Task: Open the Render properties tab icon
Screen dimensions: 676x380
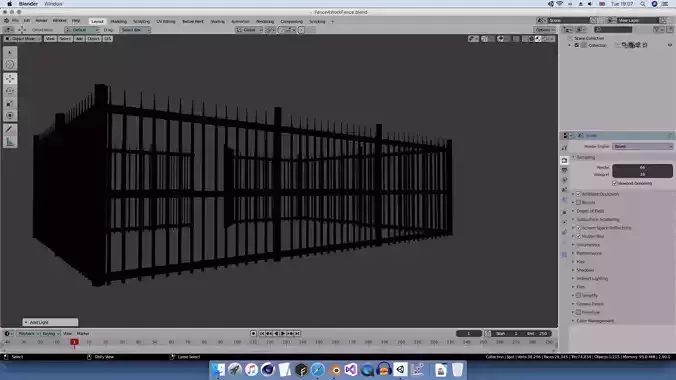Action: point(564,160)
